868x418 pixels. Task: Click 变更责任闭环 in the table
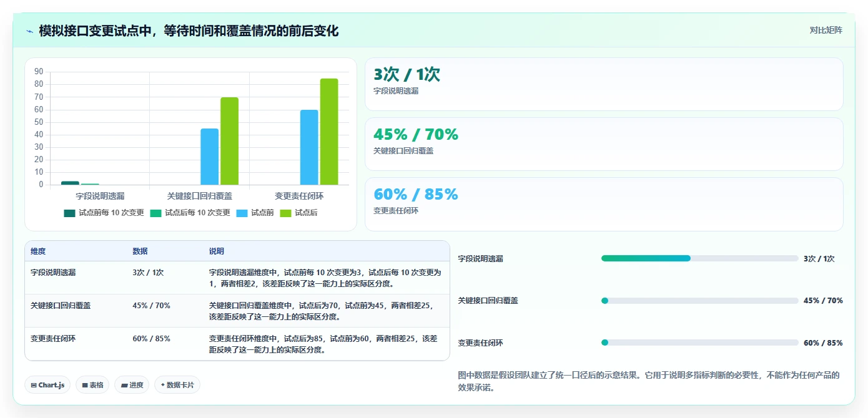tap(53, 339)
